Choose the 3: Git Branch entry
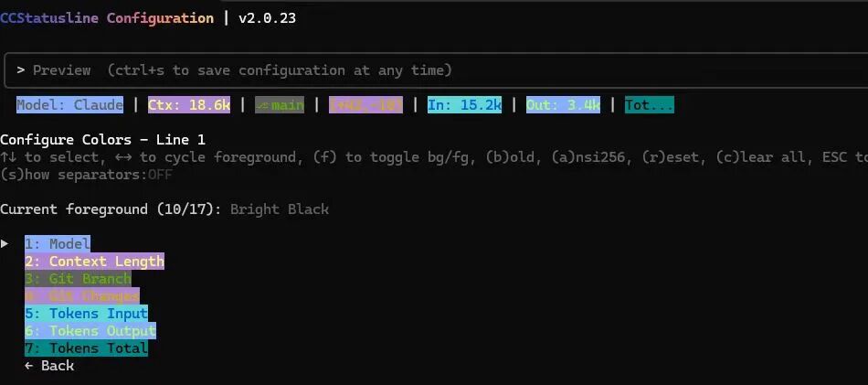Image resolution: width=868 pixels, height=385 pixels. pos(78,279)
